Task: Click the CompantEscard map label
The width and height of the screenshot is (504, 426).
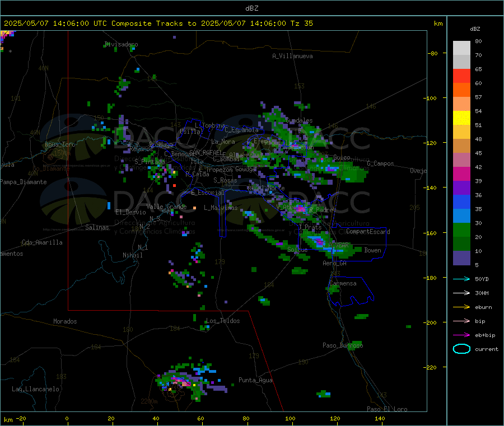Action: pos(368,232)
